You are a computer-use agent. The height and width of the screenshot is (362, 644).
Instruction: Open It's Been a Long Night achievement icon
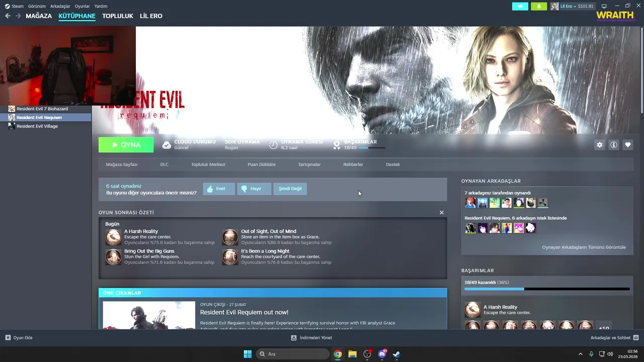230,257
